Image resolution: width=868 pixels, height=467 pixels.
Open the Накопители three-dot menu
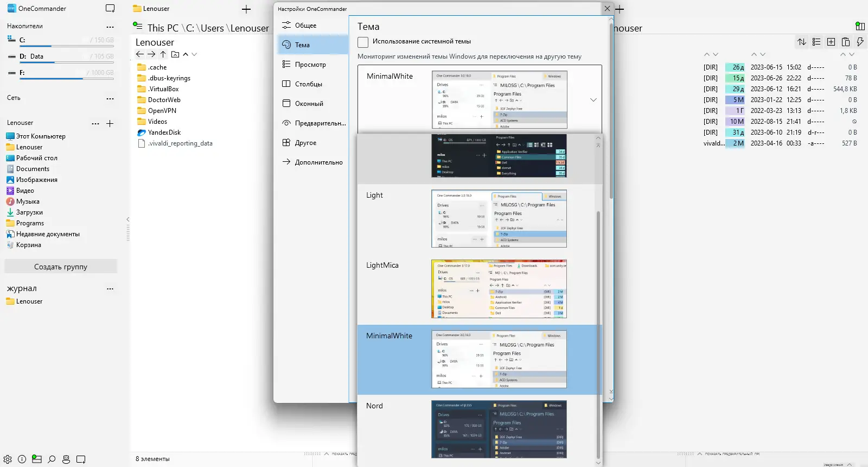click(x=110, y=27)
